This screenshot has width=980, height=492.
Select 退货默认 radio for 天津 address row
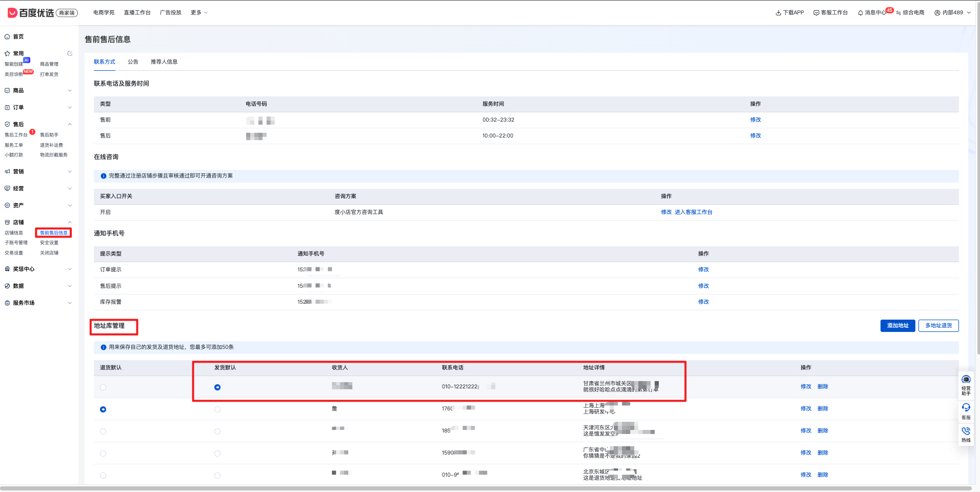[x=103, y=431]
